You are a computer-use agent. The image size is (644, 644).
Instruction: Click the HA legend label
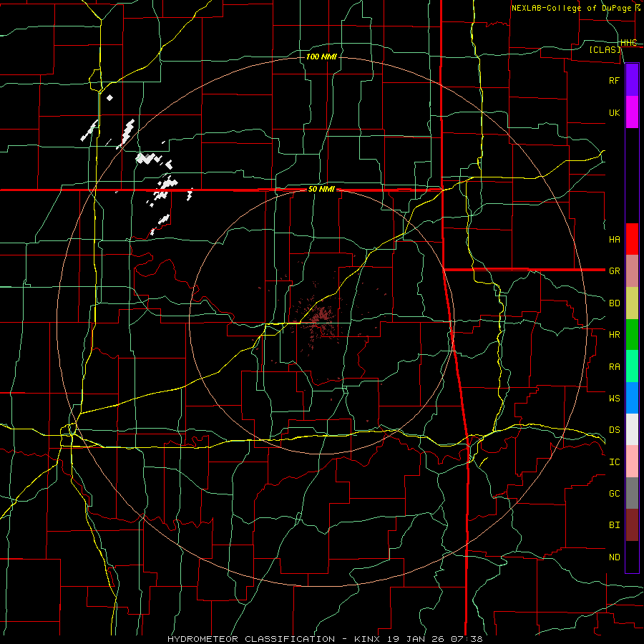pyautogui.click(x=615, y=239)
